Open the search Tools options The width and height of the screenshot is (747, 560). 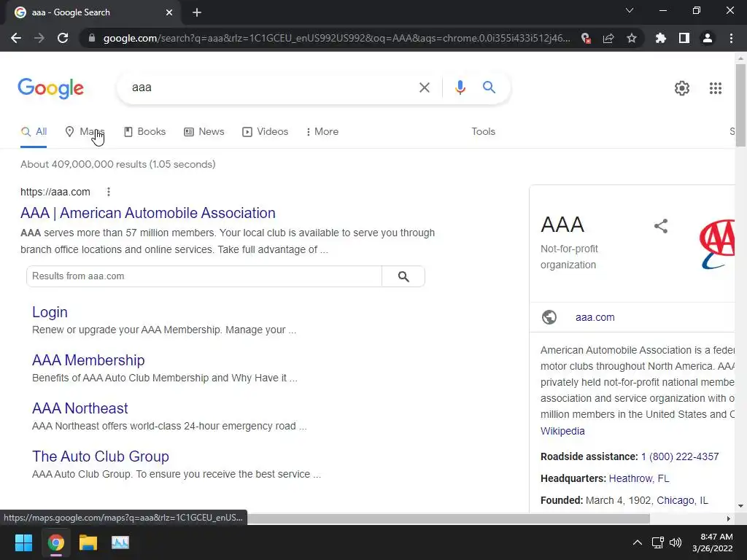tap(483, 132)
